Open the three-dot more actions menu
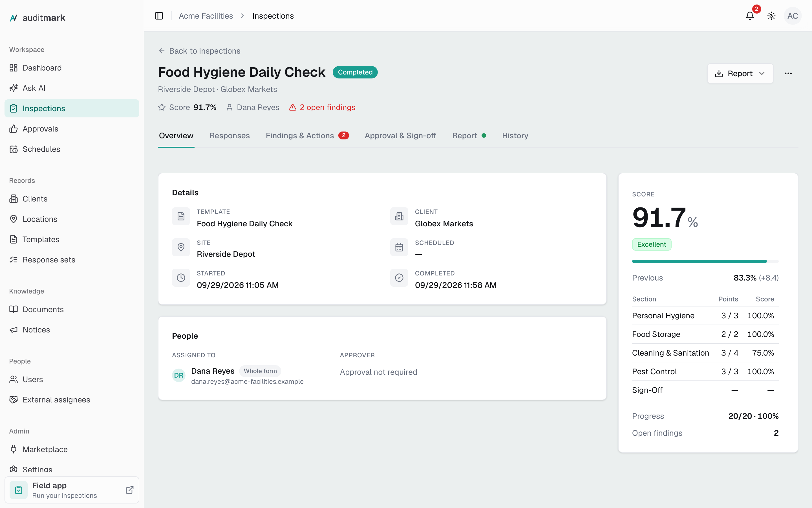Viewport: 812px width, 508px height. pyautogui.click(x=788, y=73)
